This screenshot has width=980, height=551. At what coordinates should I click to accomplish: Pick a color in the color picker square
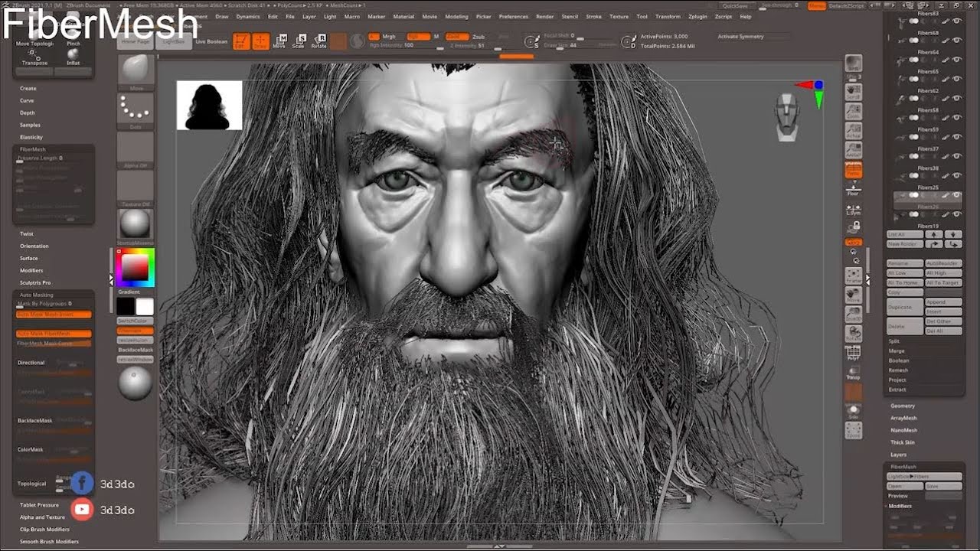(x=136, y=267)
